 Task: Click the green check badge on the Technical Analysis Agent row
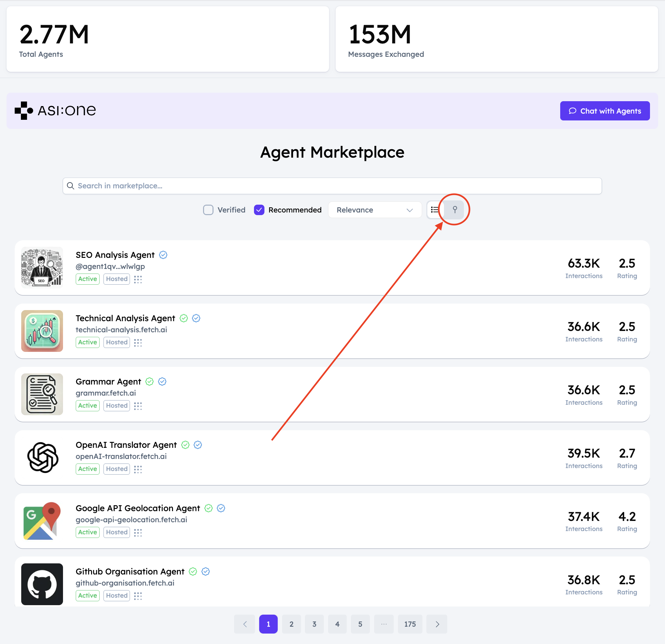point(183,318)
